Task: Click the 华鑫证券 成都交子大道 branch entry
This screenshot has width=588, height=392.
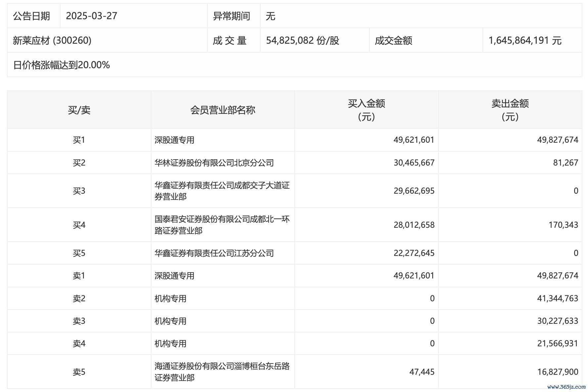Action: pyautogui.click(x=222, y=191)
